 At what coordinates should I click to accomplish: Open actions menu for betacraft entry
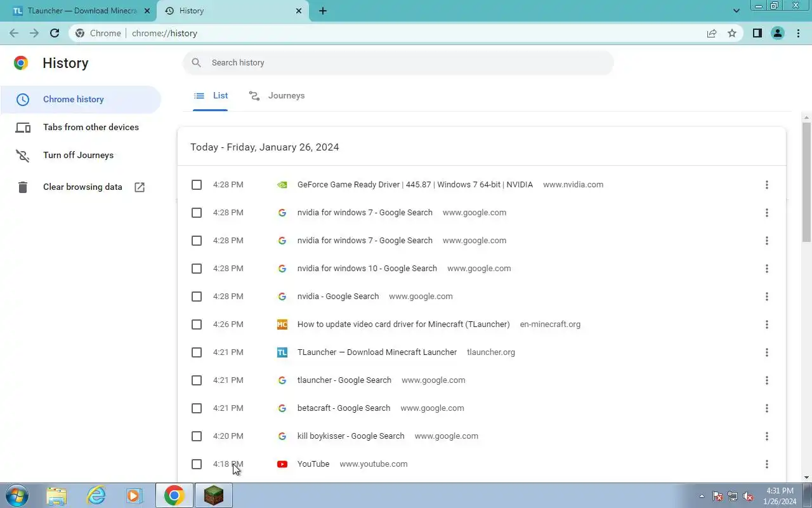[x=766, y=408]
